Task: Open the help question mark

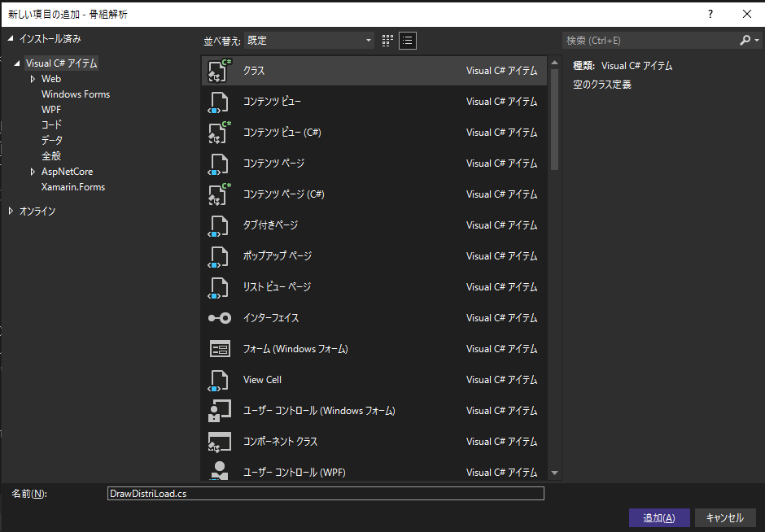Action: tap(710, 14)
